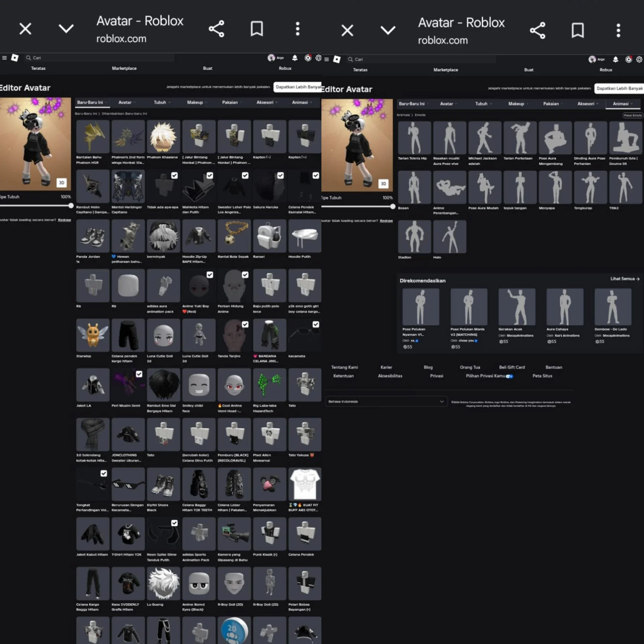Open three-dot browser menu in right window
Screen dimensions: 644x644
[x=619, y=31]
